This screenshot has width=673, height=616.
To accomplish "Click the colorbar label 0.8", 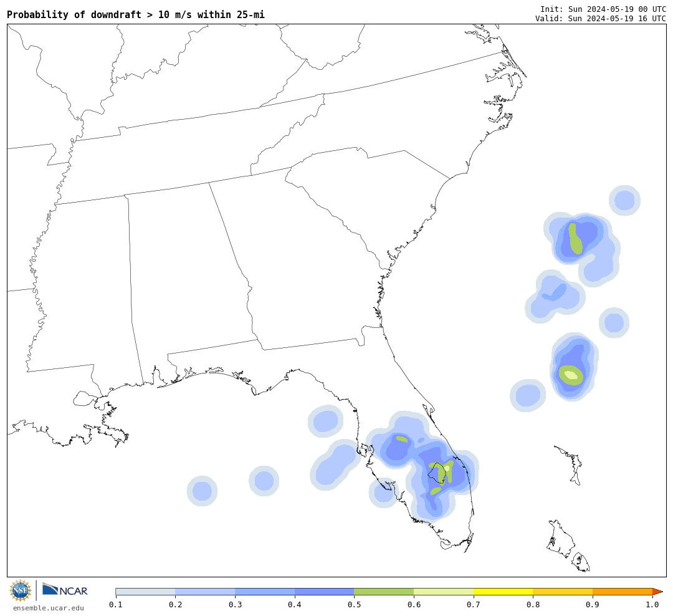I will click(533, 605).
